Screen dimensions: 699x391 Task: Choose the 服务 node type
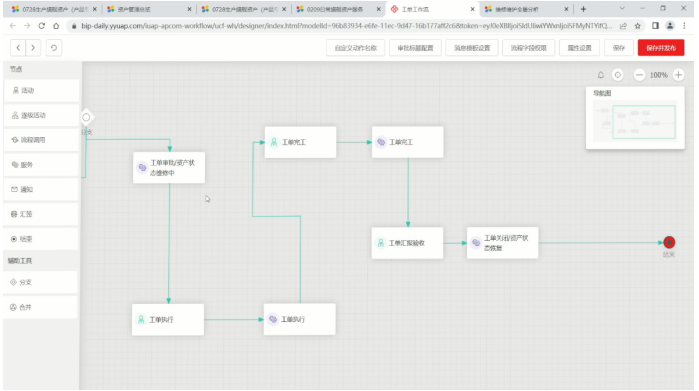click(41, 165)
